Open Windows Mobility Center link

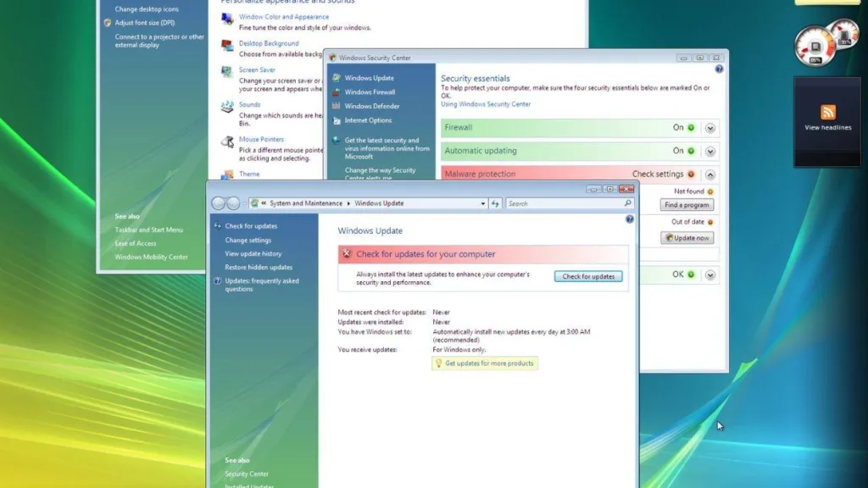pos(151,258)
